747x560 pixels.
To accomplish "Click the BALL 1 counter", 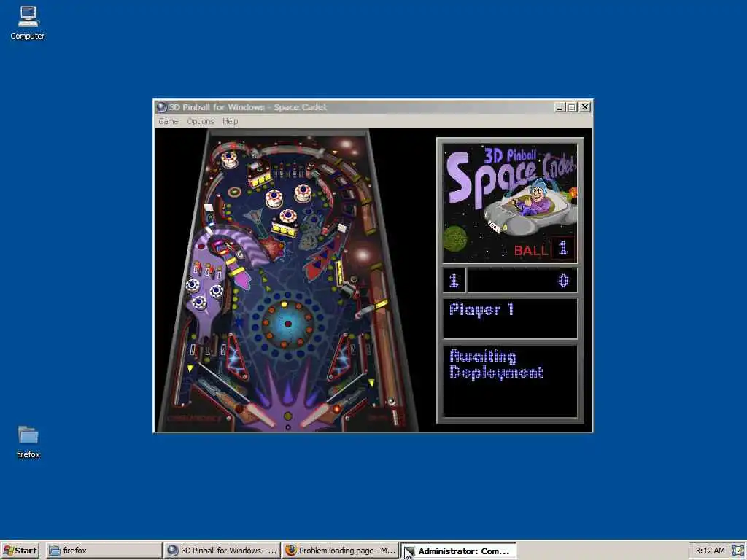I will pos(544,249).
